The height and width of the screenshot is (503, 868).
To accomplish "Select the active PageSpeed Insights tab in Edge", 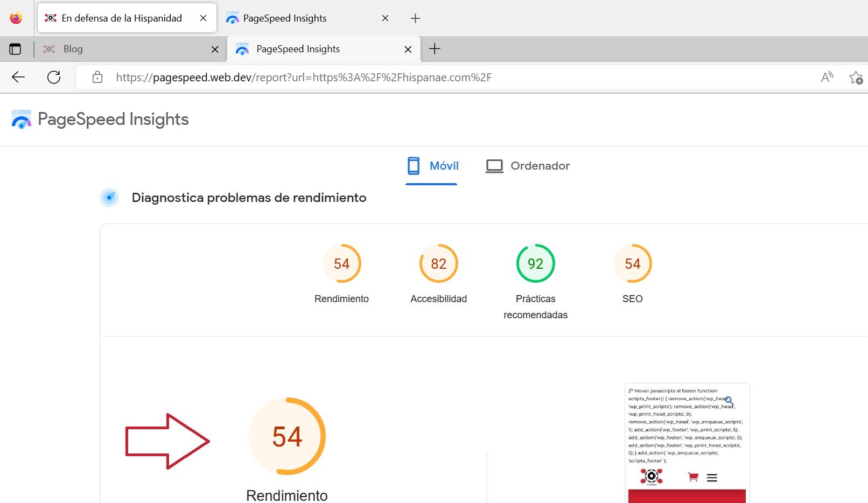I will [x=324, y=49].
